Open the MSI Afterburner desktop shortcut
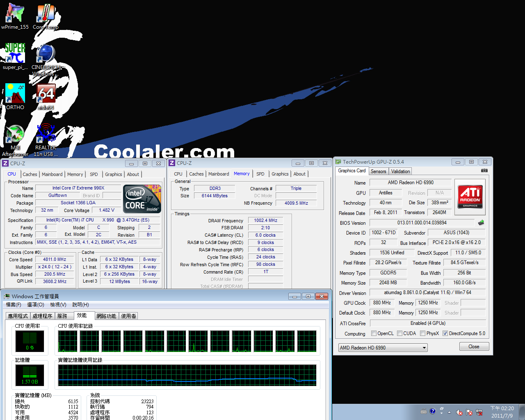 click(x=15, y=140)
